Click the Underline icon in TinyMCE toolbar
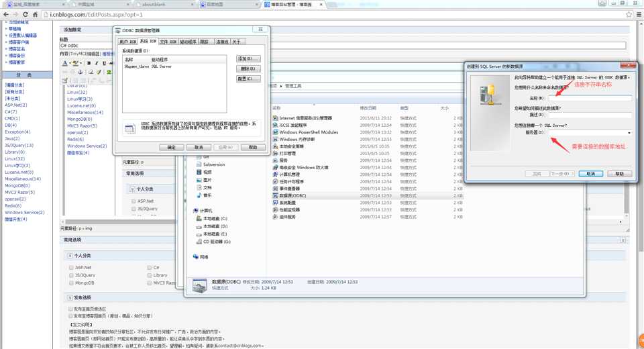This screenshot has width=644, height=349. (104, 63)
